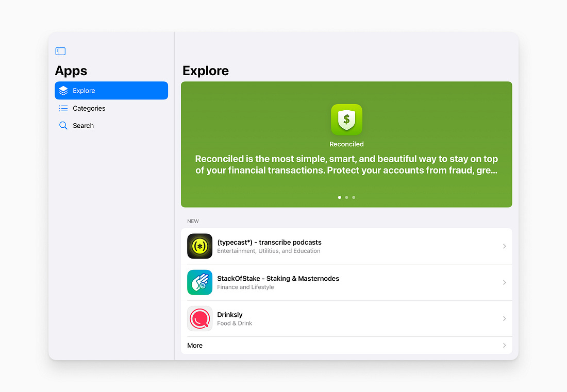Open Search in the sidebar
The width and height of the screenshot is (567, 392).
(x=111, y=126)
